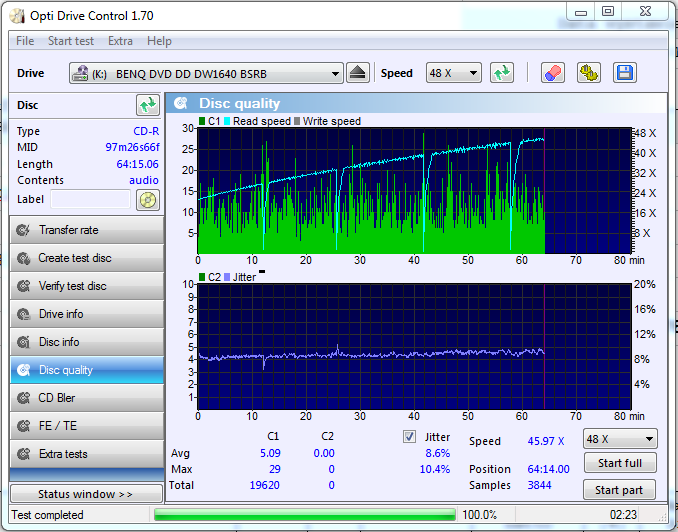Eject the disc with the eject icon
This screenshot has height=532, width=678.
[x=358, y=73]
